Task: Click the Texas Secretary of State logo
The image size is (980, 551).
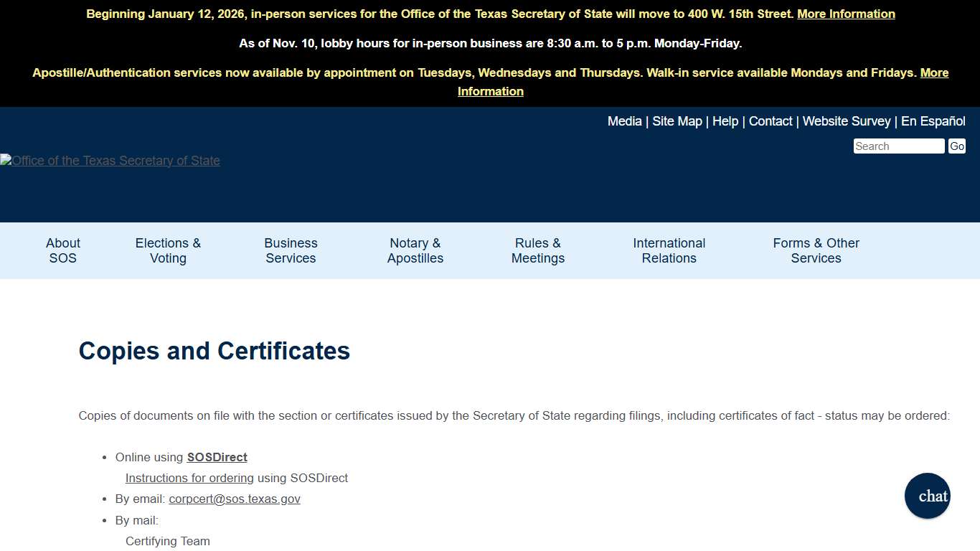Action: 110,160
